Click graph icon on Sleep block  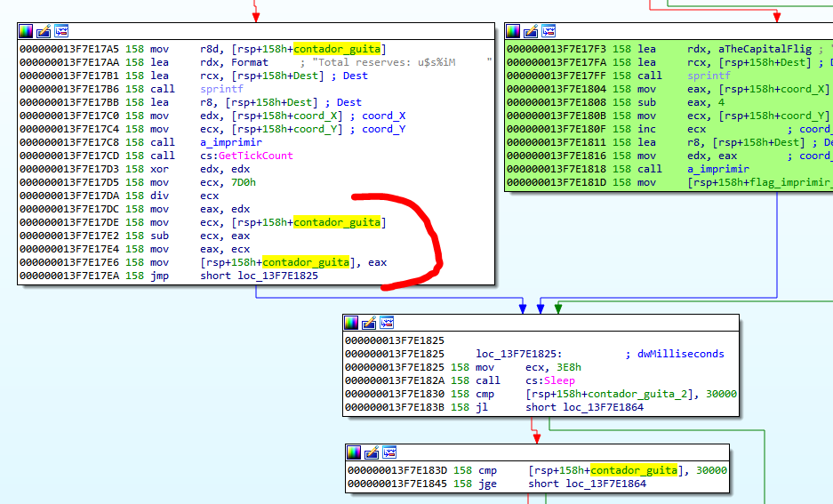[388, 323]
